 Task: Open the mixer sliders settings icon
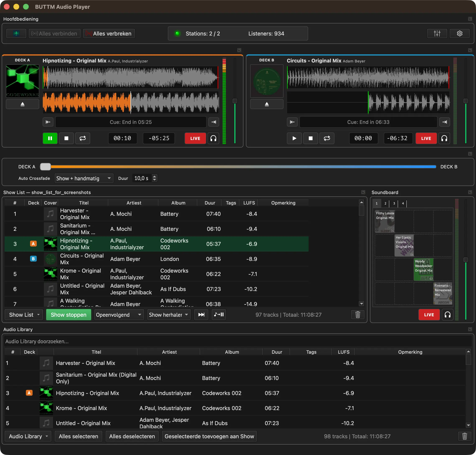(x=437, y=33)
